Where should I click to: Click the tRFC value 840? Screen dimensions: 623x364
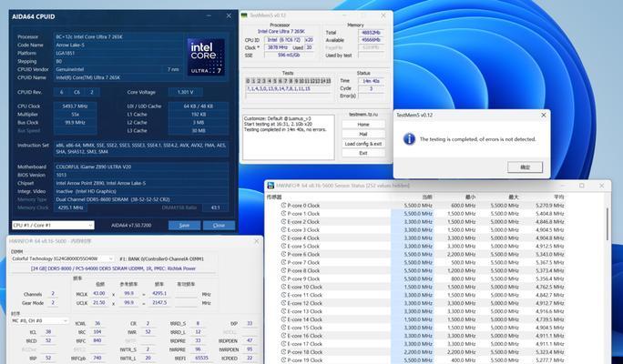pos(97,340)
